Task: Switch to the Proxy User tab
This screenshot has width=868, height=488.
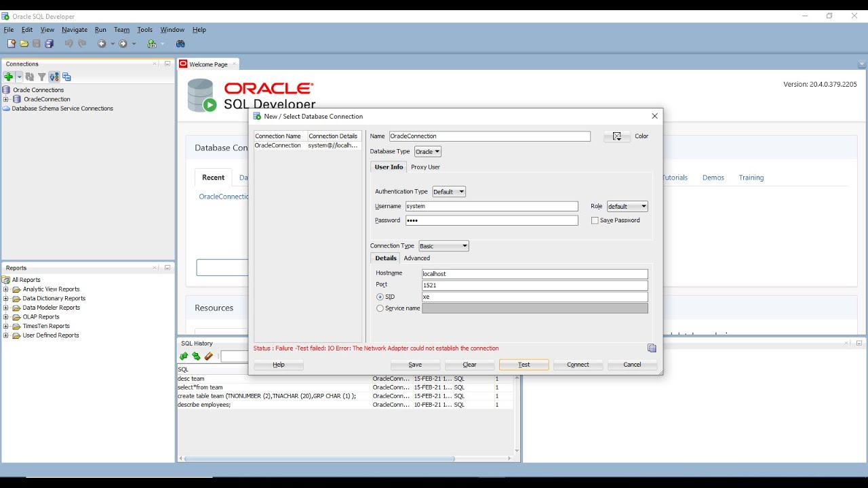Action: [x=425, y=167]
